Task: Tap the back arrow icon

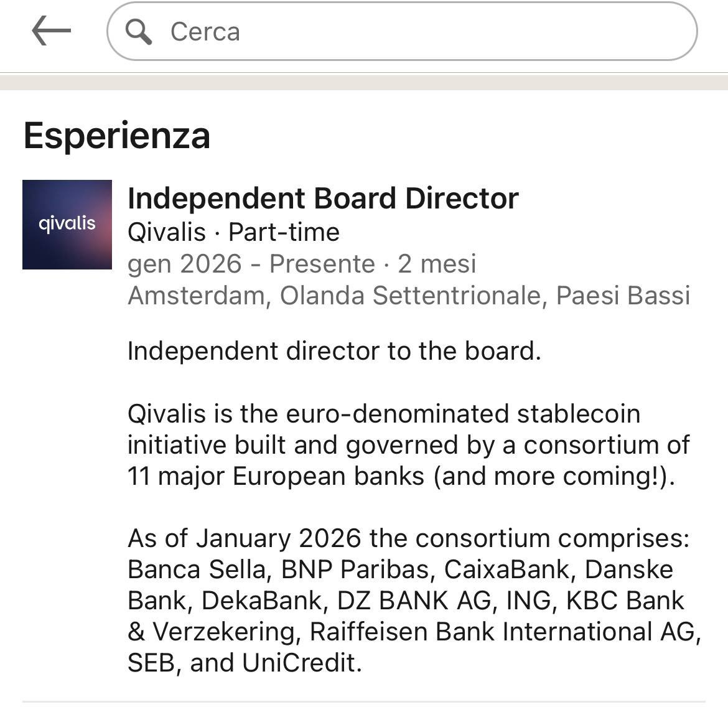Action: (x=51, y=31)
